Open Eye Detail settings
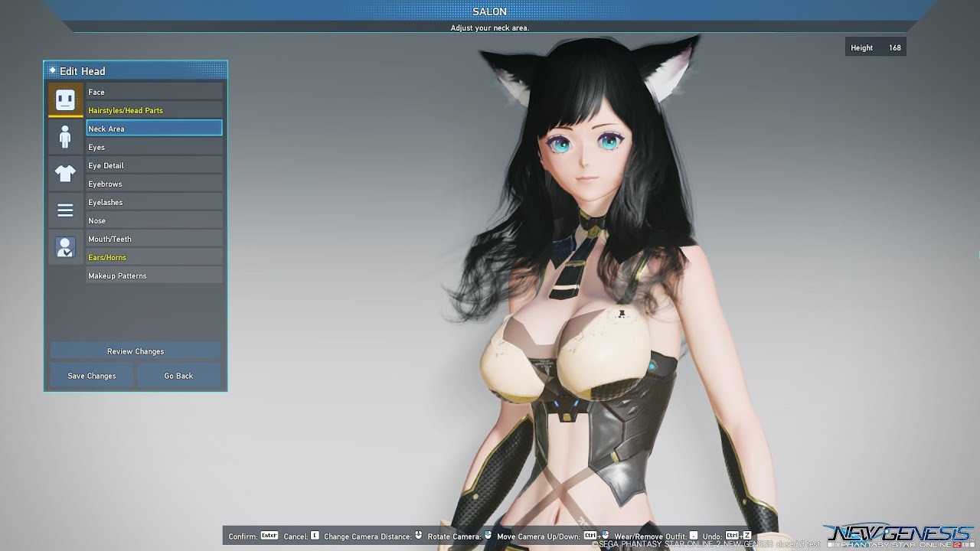The width and height of the screenshot is (980, 551). coord(154,165)
